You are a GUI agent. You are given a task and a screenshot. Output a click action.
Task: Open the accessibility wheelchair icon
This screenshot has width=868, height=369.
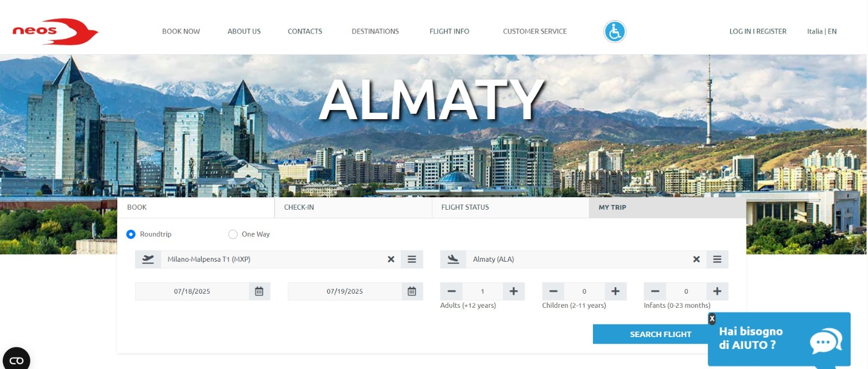[x=615, y=31]
